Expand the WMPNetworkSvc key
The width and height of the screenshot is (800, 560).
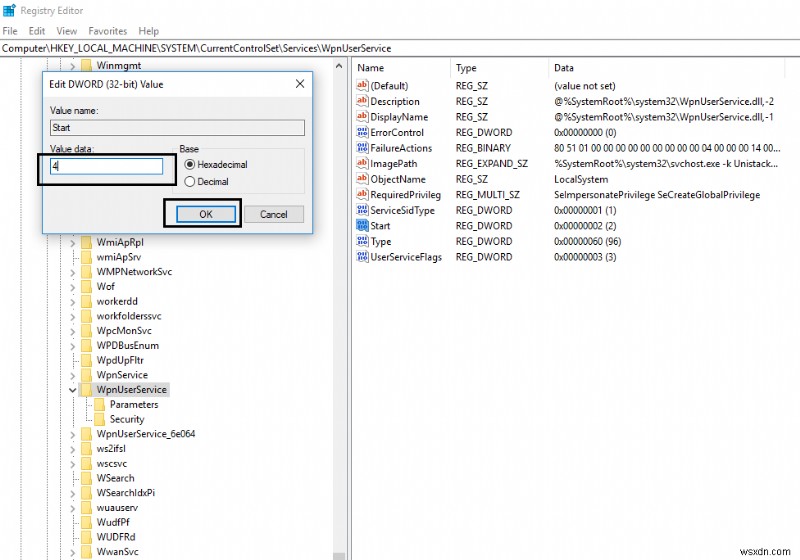[x=72, y=272]
